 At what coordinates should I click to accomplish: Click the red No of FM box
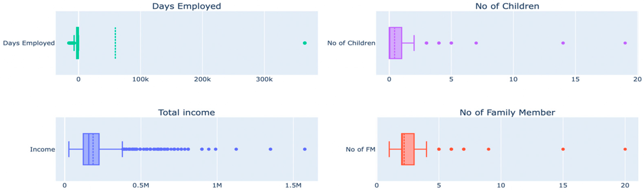408,149
